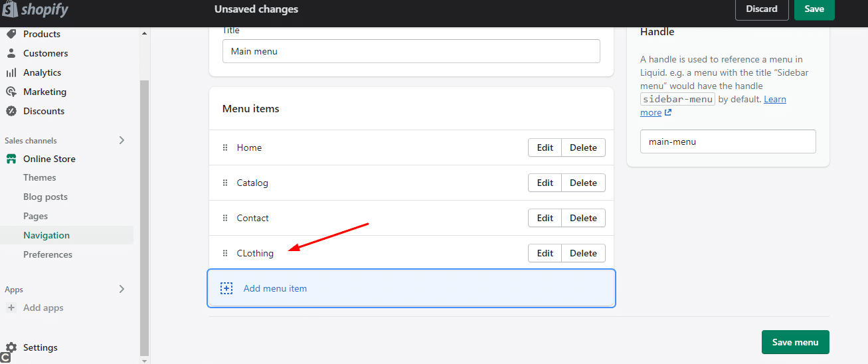Grab the drag handle beside Home
The height and width of the screenshot is (364, 868).
click(x=225, y=147)
